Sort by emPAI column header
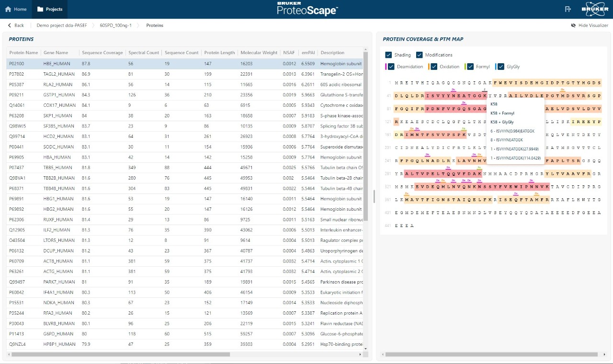 [x=308, y=53]
